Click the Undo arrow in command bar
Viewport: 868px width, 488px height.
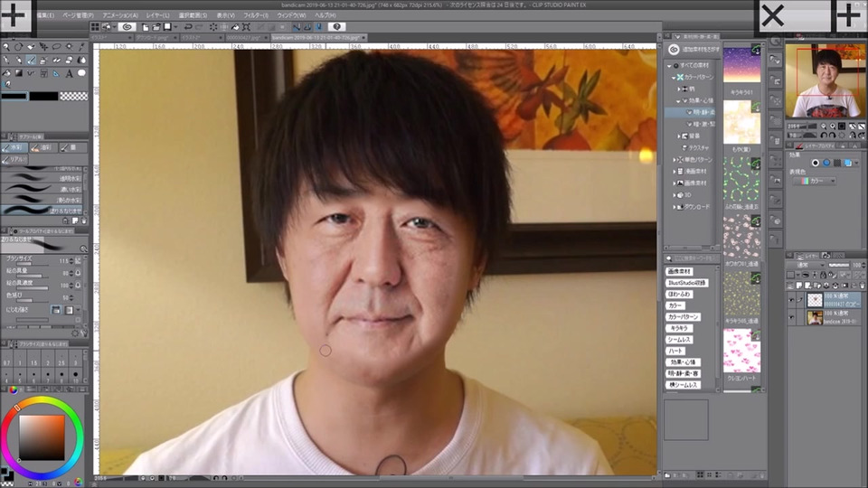[187, 27]
